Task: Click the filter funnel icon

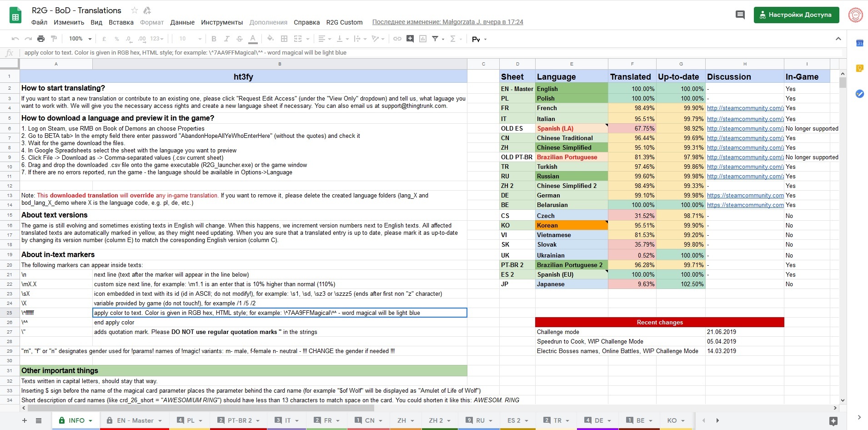Action: 435,39
